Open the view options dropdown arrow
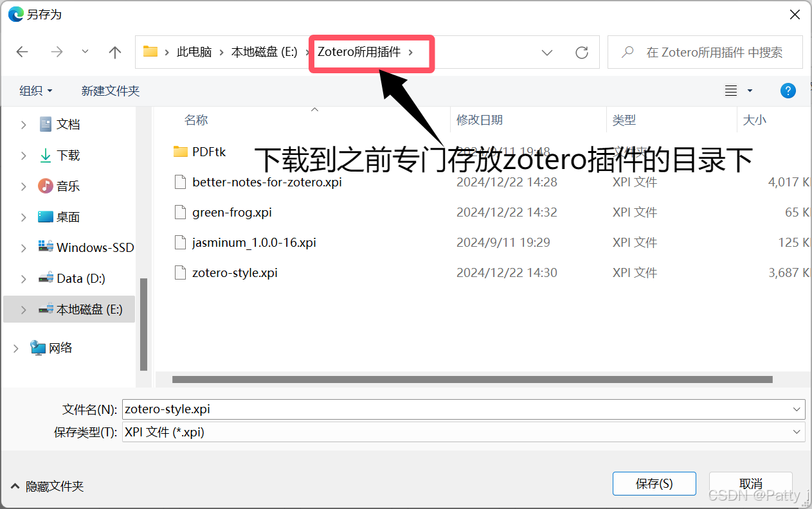Image resolution: width=812 pixels, height=509 pixels. [x=750, y=91]
